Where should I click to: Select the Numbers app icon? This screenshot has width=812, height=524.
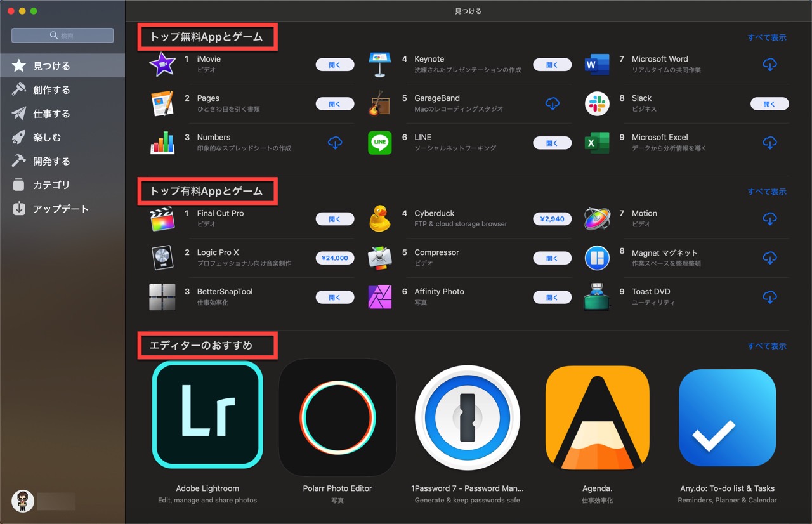[x=162, y=143]
